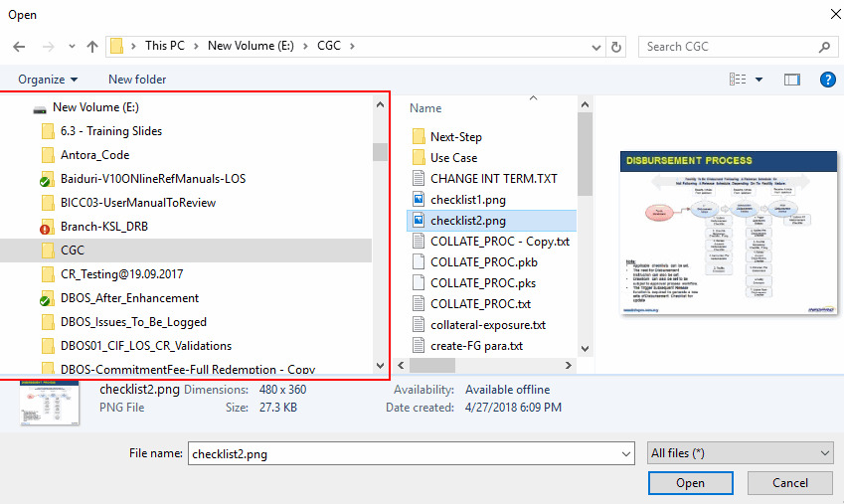The image size is (844, 504).
Task: Click the folder icon in address bar
Action: tap(116, 47)
